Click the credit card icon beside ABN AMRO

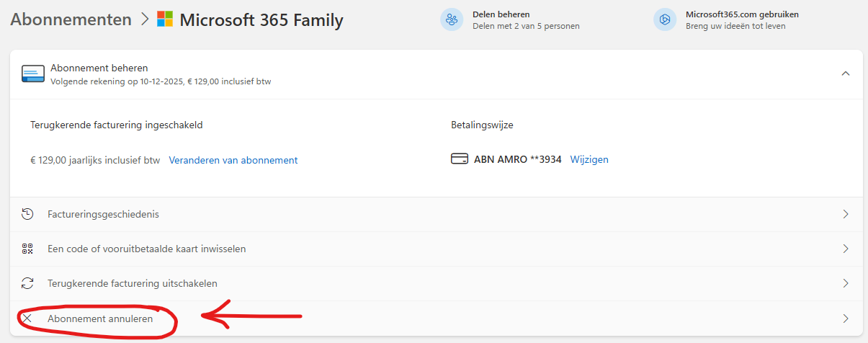click(459, 159)
